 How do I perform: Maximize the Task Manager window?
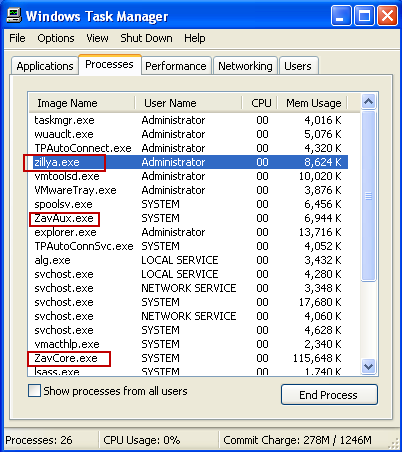click(364, 16)
